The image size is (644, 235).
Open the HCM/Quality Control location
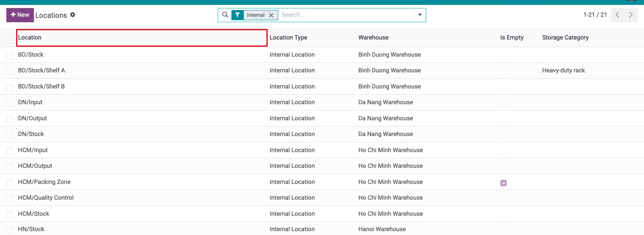pos(46,198)
